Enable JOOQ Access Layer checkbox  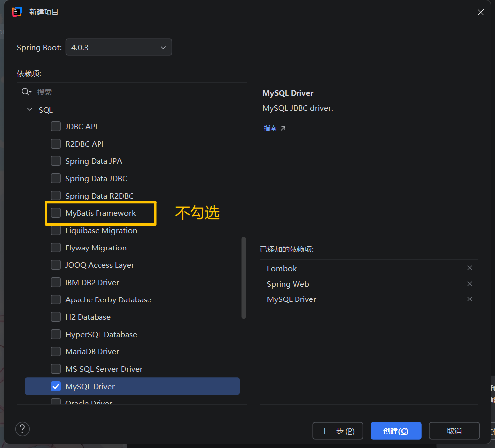[x=56, y=265]
